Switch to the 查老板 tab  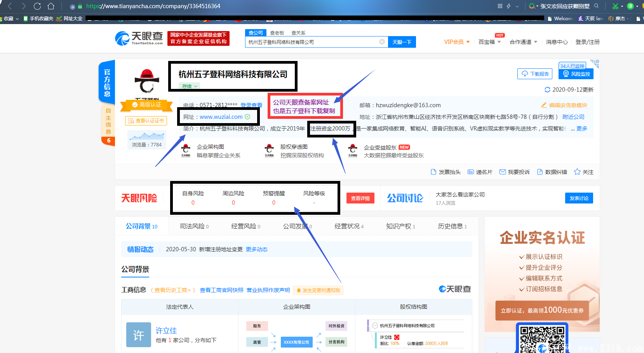point(277,33)
